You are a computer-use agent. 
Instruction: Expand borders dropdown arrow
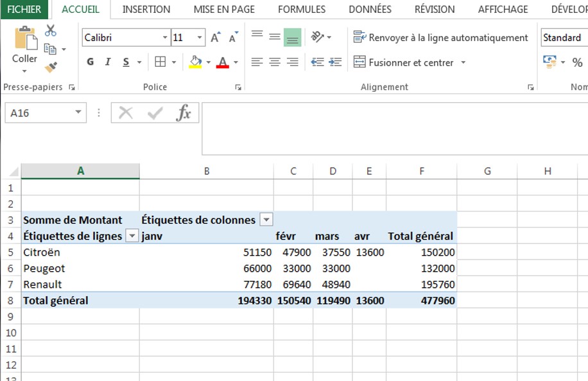click(174, 62)
